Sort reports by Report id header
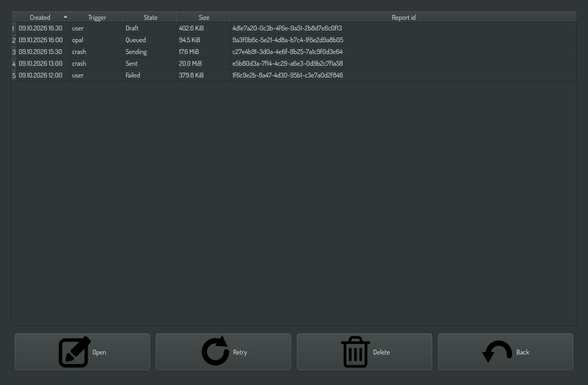The image size is (588, 385). tap(404, 17)
